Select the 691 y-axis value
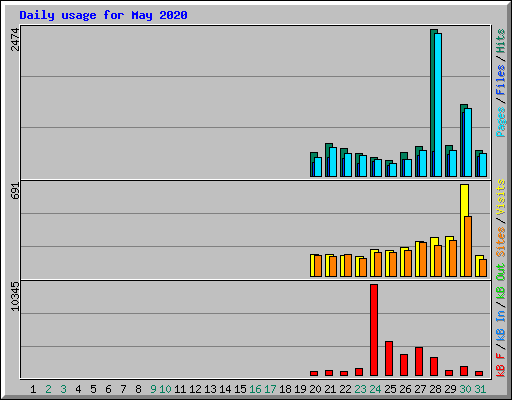The height and width of the screenshot is (400, 512). (15, 191)
